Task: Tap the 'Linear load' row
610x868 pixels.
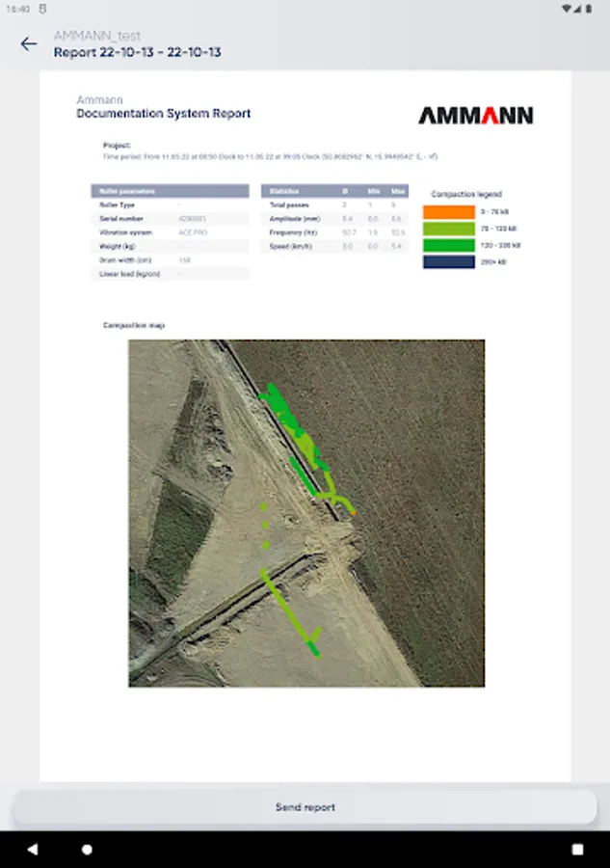Action: coord(170,274)
